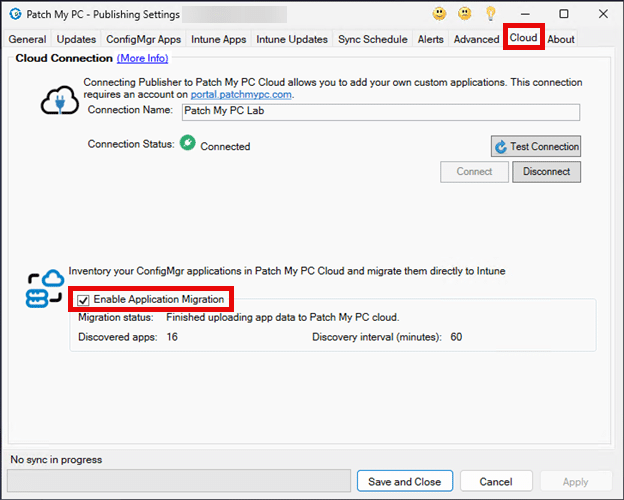Switch to the Intune Apps tab
The width and height of the screenshot is (624, 500).
[x=218, y=39]
